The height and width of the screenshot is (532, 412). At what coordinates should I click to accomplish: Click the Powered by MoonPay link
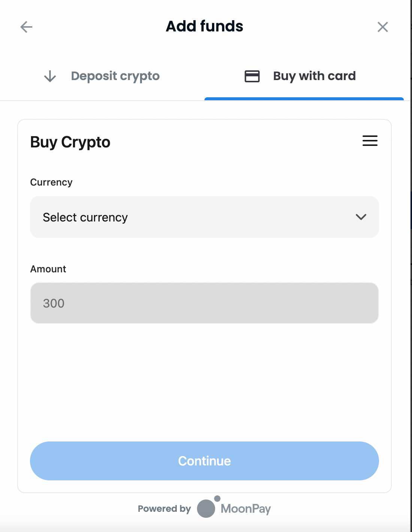(x=205, y=508)
